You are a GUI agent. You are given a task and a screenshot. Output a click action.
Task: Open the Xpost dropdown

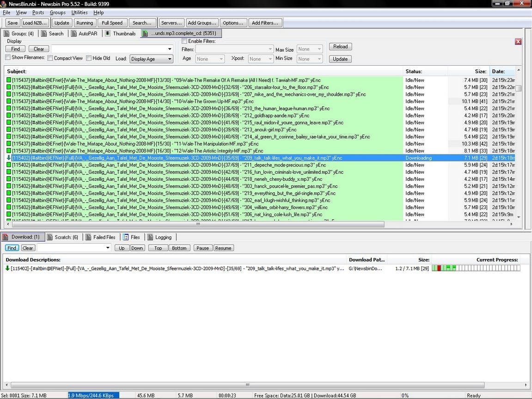click(x=270, y=59)
